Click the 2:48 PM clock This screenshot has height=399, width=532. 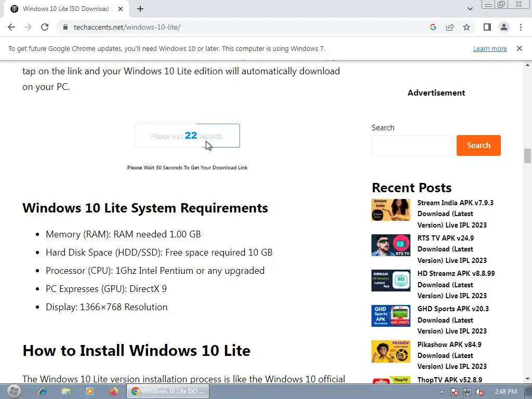click(x=506, y=392)
